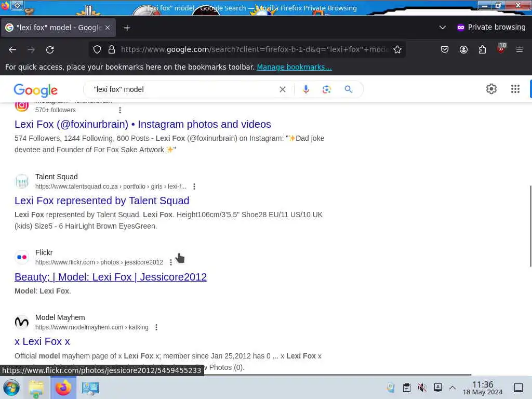532x399 pixels.
Task: Open more options for the Flickr result
Action: (170, 262)
